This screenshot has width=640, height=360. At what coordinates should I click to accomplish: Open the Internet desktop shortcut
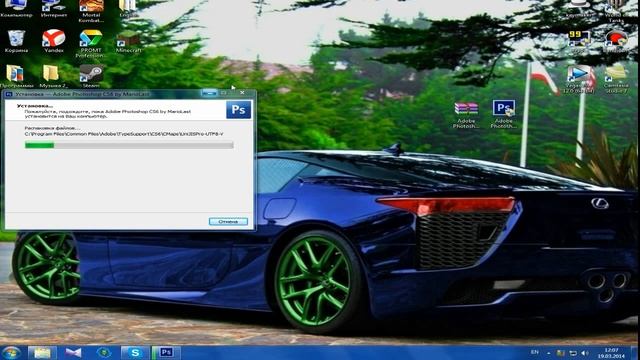[53, 9]
